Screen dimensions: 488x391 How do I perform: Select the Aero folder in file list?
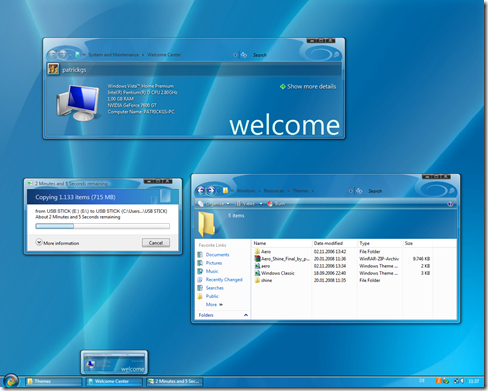coord(262,251)
